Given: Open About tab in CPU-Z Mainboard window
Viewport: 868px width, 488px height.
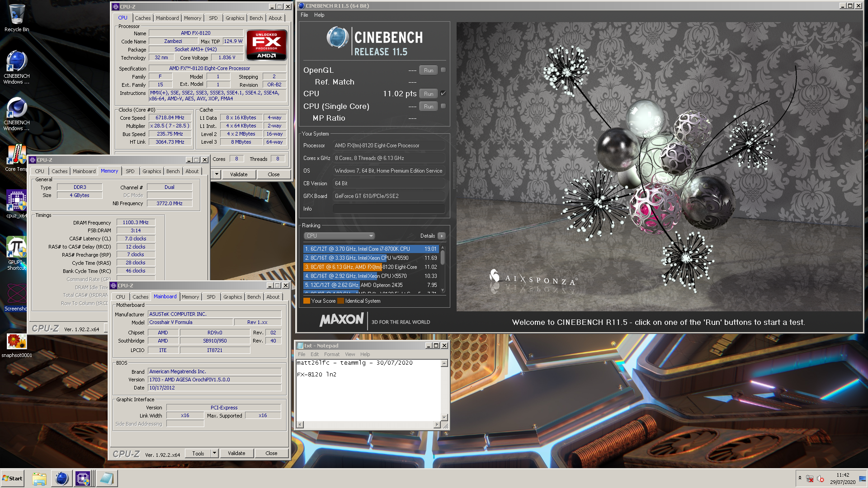Looking at the screenshot, I should pyautogui.click(x=273, y=297).
